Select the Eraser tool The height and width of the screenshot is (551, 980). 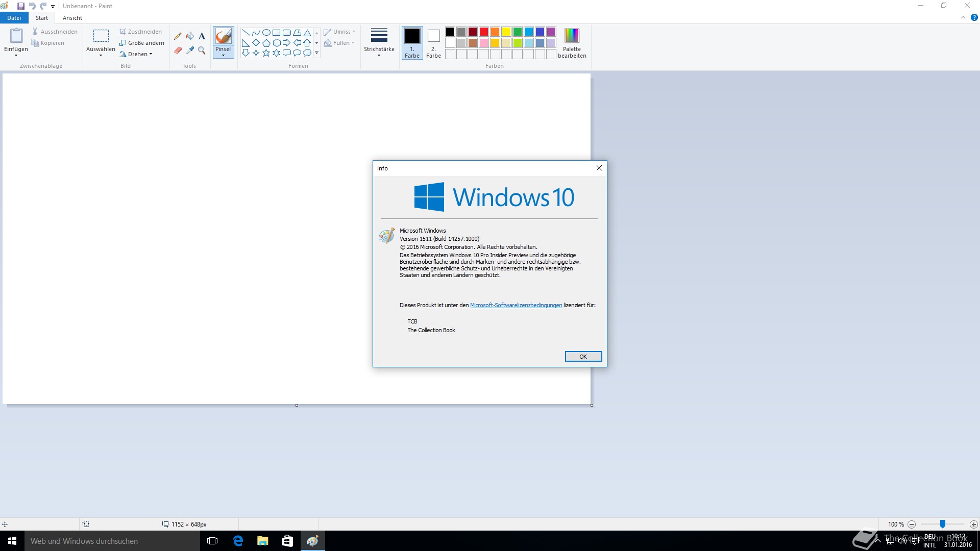point(178,51)
